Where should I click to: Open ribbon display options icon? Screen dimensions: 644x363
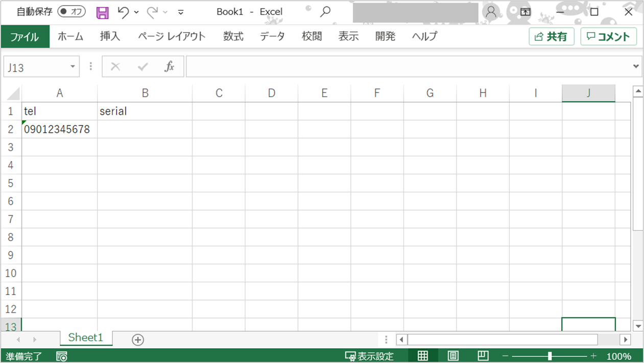(526, 12)
